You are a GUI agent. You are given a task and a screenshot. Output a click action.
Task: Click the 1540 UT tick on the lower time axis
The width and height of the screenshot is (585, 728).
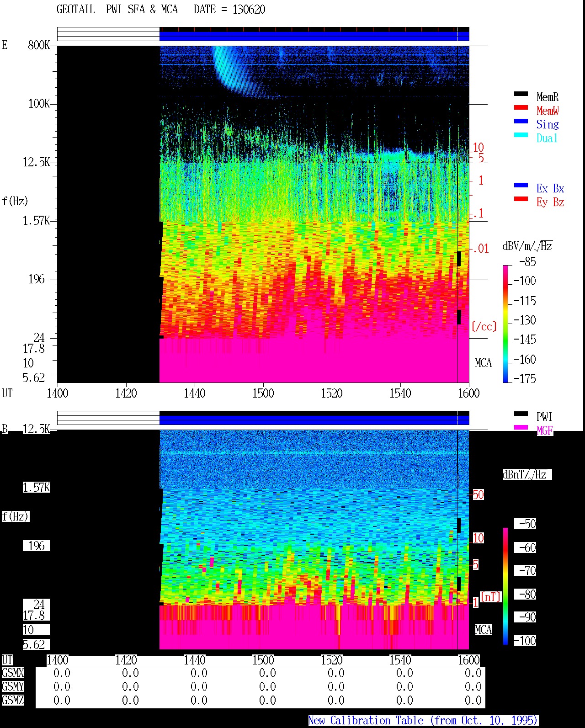pyautogui.click(x=400, y=660)
